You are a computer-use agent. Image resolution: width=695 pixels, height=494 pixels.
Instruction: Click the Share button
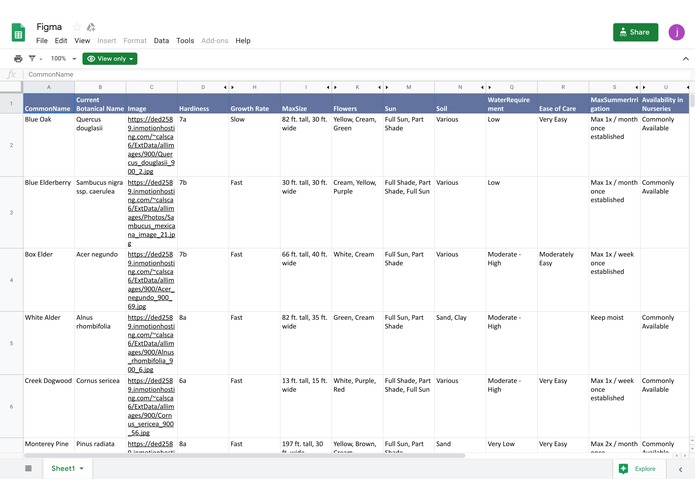pyautogui.click(x=636, y=32)
